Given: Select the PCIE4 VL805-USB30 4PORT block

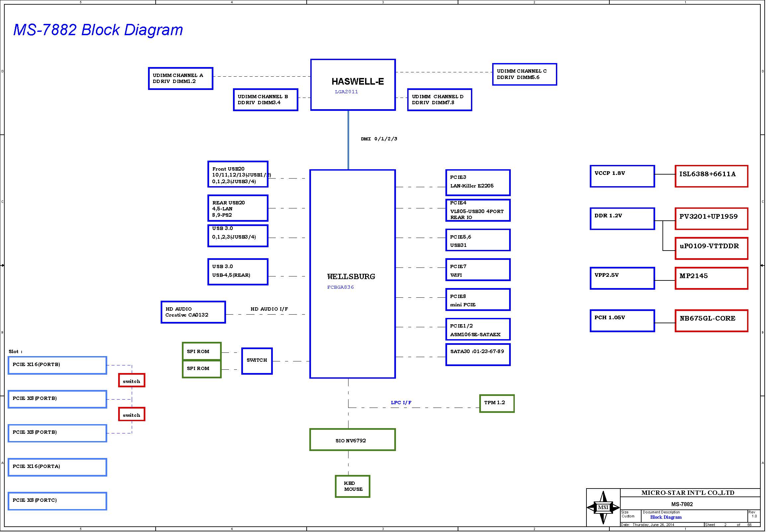Looking at the screenshot, I should click(x=478, y=210).
